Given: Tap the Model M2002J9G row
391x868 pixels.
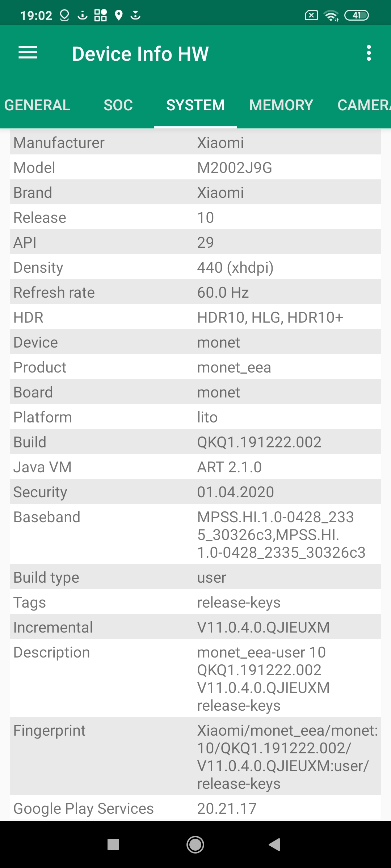Looking at the screenshot, I should coord(195,167).
